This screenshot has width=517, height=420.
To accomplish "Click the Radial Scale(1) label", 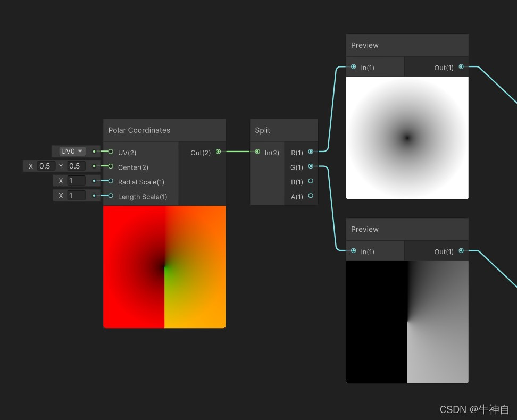I will pos(141,182).
